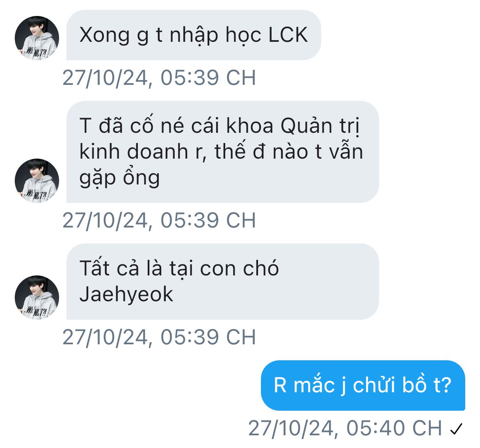The height and width of the screenshot is (448, 480).
Task: Click 'kinh doanh' in the second message
Action: click(133, 151)
